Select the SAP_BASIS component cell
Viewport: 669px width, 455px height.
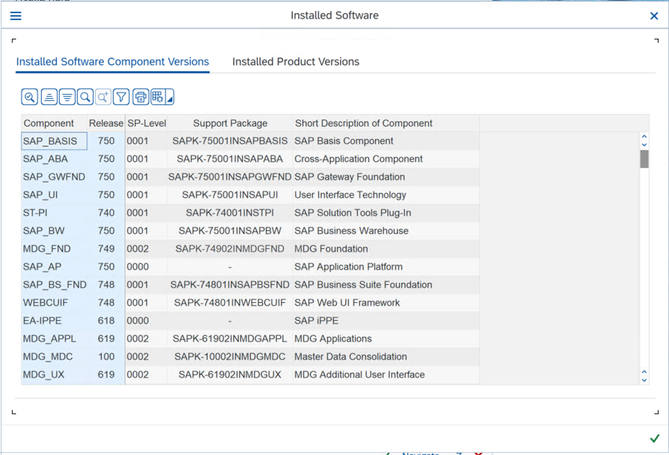(x=54, y=141)
